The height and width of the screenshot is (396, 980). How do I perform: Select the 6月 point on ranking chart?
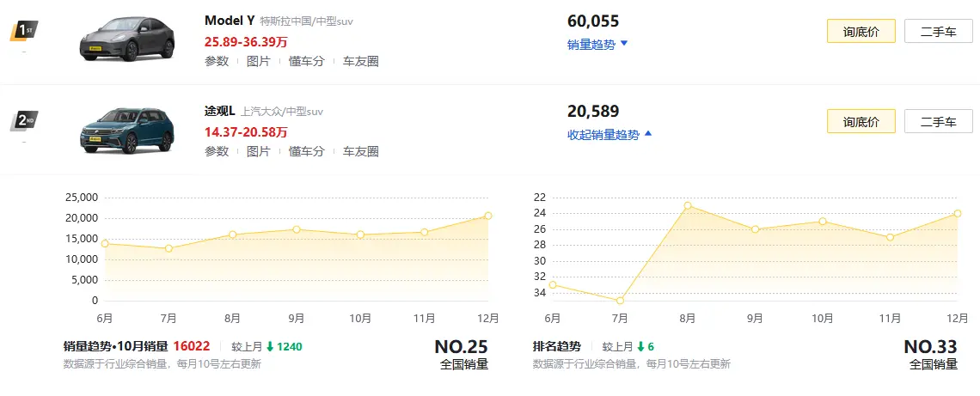pyautogui.click(x=553, y=285)
